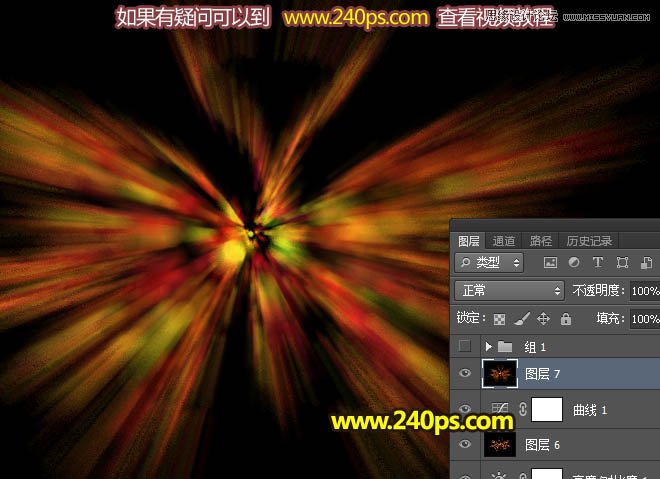This screenshot has width=660, height=479.
Task: Click the adjustment layer filter icon
Action: pyautogui.click(x=573, y=263)
